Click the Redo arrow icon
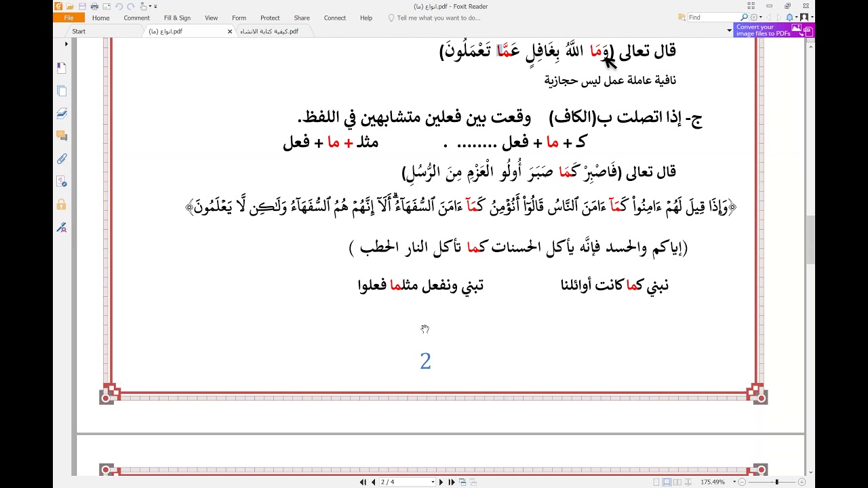This screenshot has height=488, width=868. tap(131, 6)
